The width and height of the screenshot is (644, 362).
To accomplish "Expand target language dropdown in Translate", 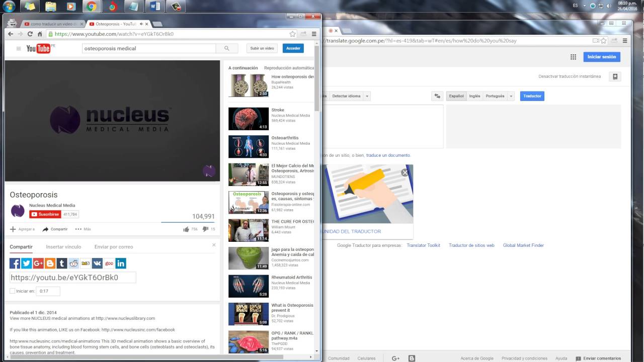I will coord(511,96).
